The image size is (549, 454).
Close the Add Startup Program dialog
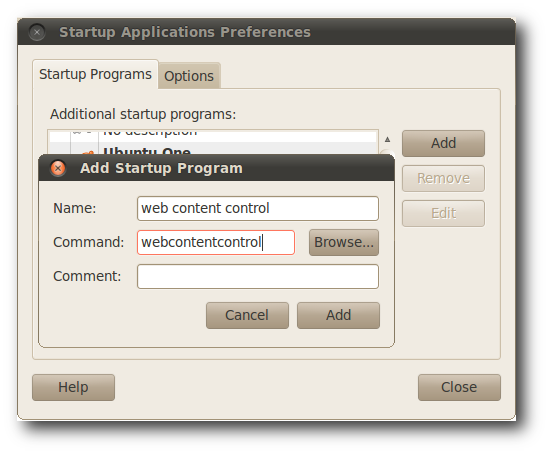coord(58,168)
